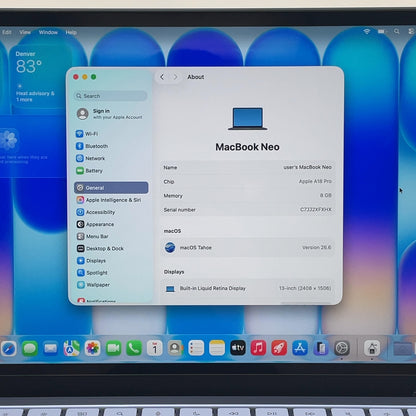Open the View menu
Viewport: 416px width, 416px height.
click(25, 32)
